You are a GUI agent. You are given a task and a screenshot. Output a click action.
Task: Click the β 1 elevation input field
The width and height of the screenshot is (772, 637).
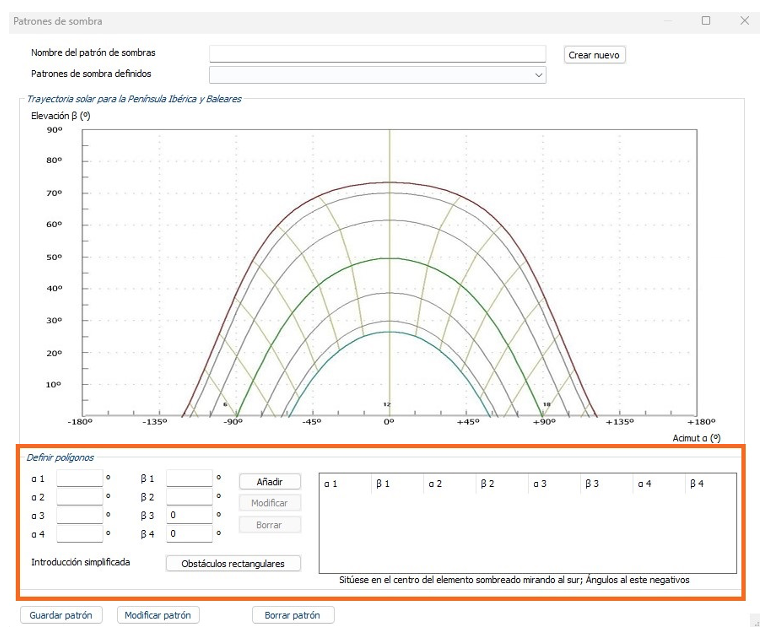point(189,479)
